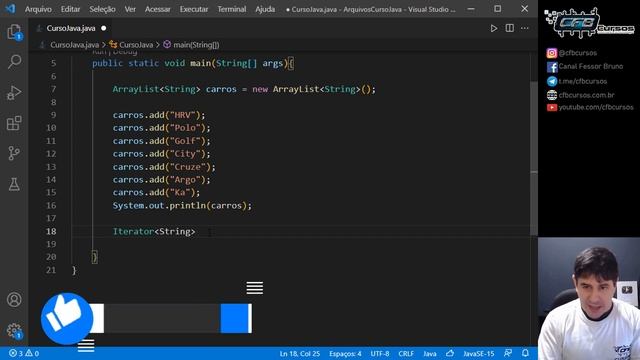This screenshot has width=640, height=360.
Task: Split the editor to the right
Action: 509,28
